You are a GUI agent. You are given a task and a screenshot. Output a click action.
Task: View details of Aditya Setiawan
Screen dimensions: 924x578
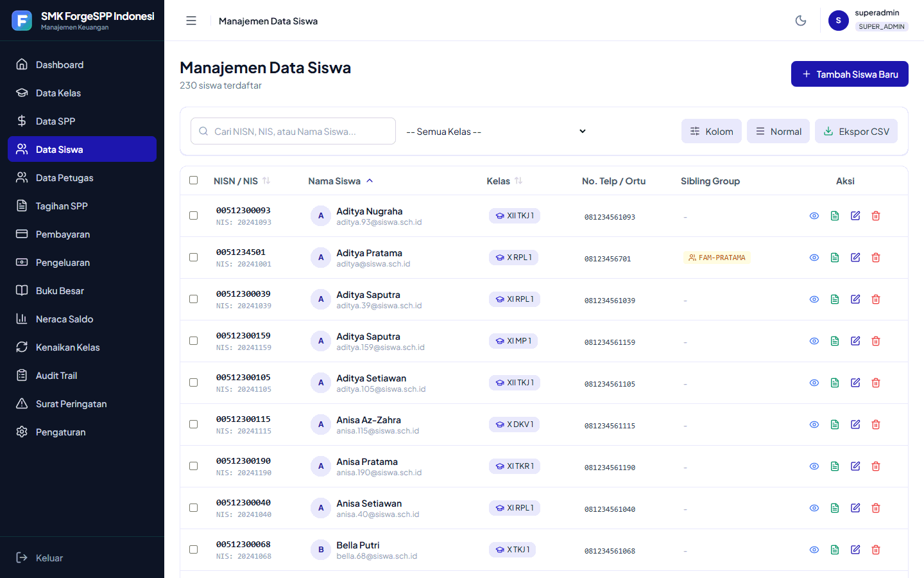(x=814, y=383)
